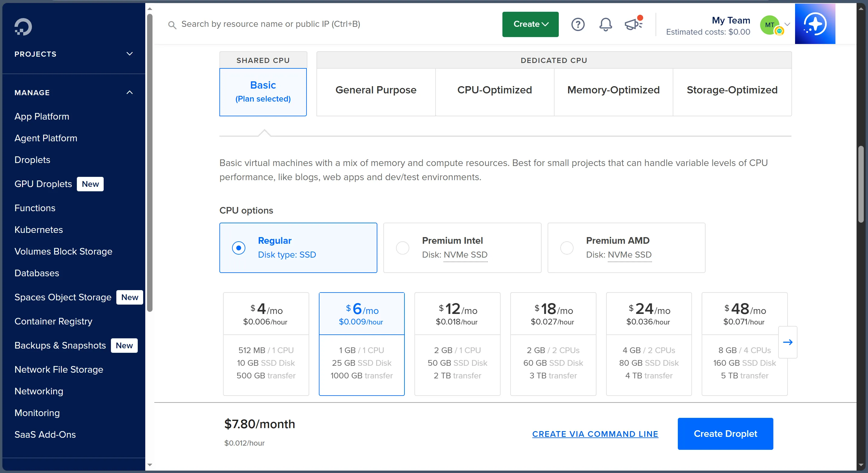This screenshot has height=473, width=868.
Task: Click the main page vertical scrollbar
Action: [861, 184]
